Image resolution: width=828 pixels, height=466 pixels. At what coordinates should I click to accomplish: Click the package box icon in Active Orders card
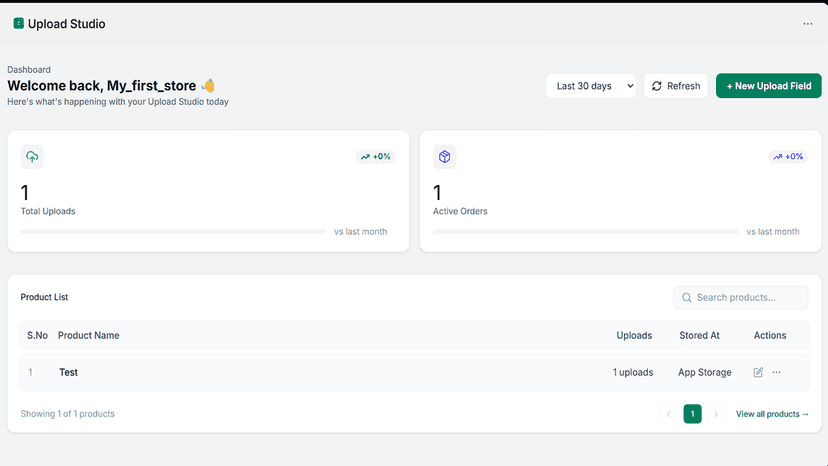(444, 156)
